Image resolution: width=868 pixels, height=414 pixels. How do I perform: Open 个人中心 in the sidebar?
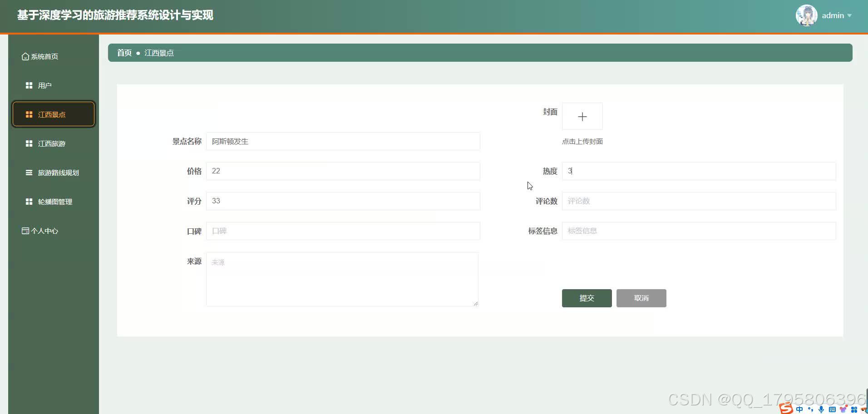54,231
